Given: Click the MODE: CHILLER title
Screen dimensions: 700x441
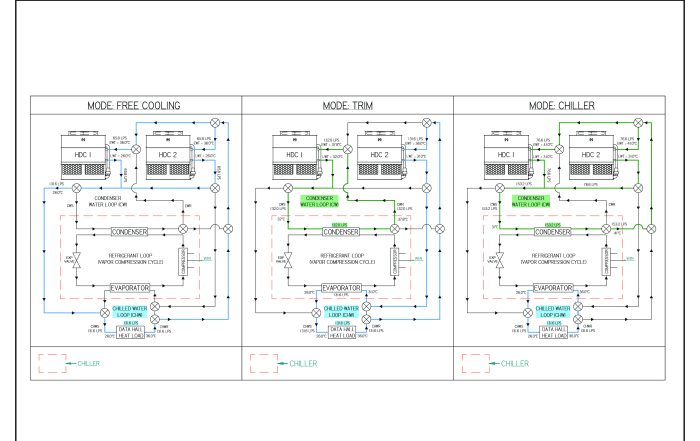Looking at the screenshot, I should 562,106.
